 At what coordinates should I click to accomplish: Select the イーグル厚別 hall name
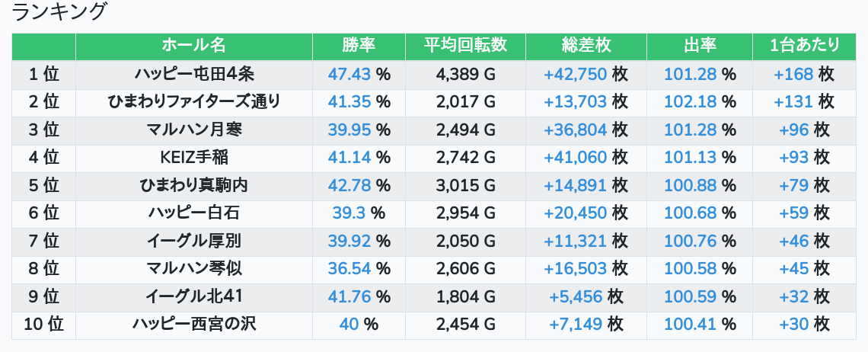[193, 241]
